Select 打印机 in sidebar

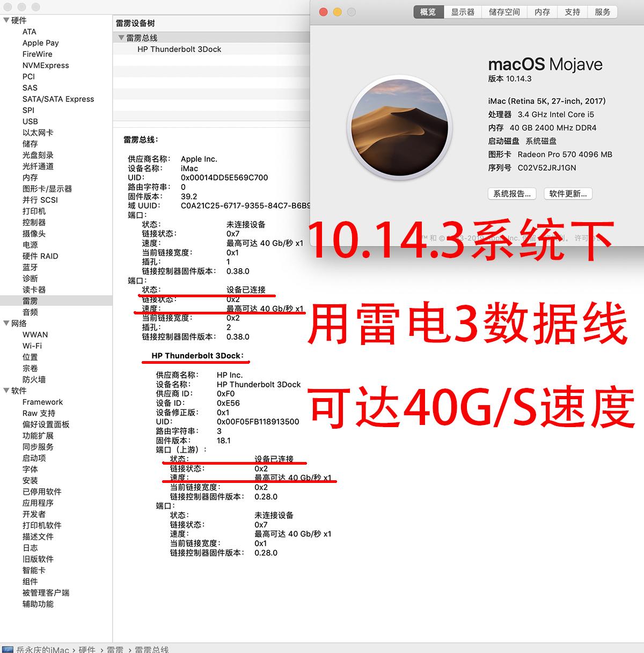pos(34,211)
